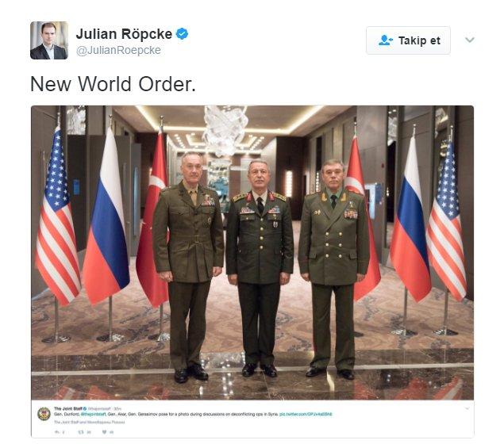Open Julian Röpcke display name link
This screenshot has height=444, width=504.
tap(124, 34)
